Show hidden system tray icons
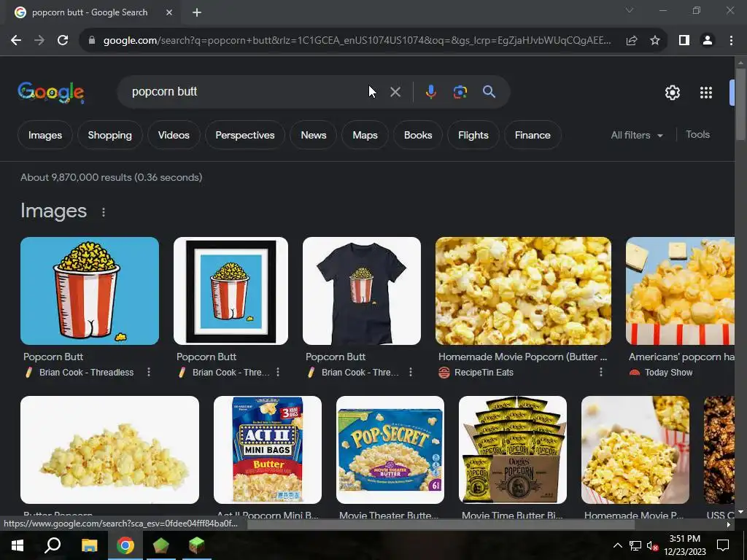Screen dimensions: 747x560 (x=617, y=545)
